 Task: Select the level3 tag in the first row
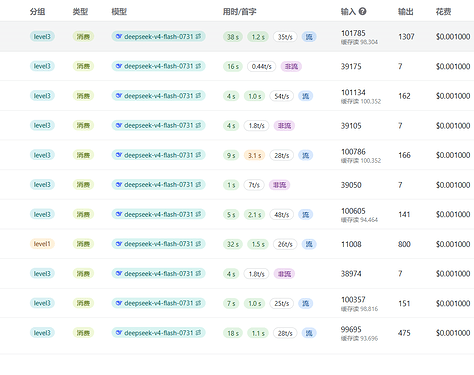42,36
